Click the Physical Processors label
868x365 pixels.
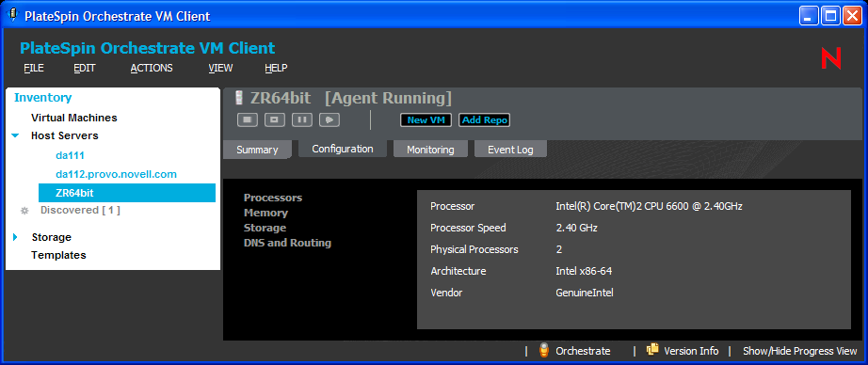click(474, 249)
